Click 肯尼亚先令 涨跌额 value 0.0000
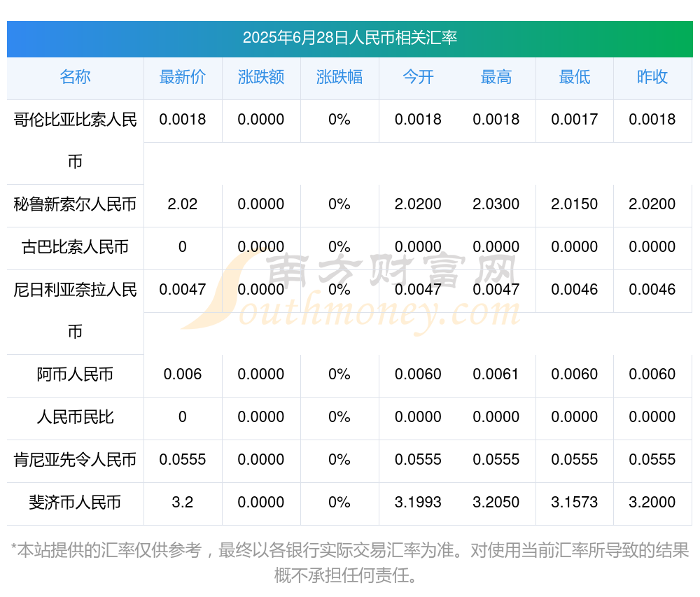The height and width of the screenshot is (597, 700). (260, 460)
